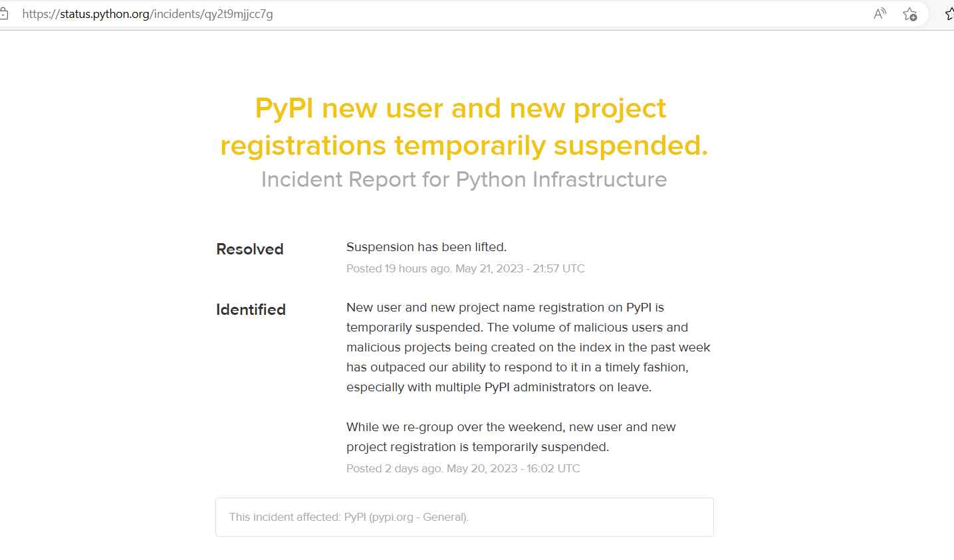Click the 'Identified' status label
Image resolution: width=954 pixels, height=560 pixels.
[251, 310]
